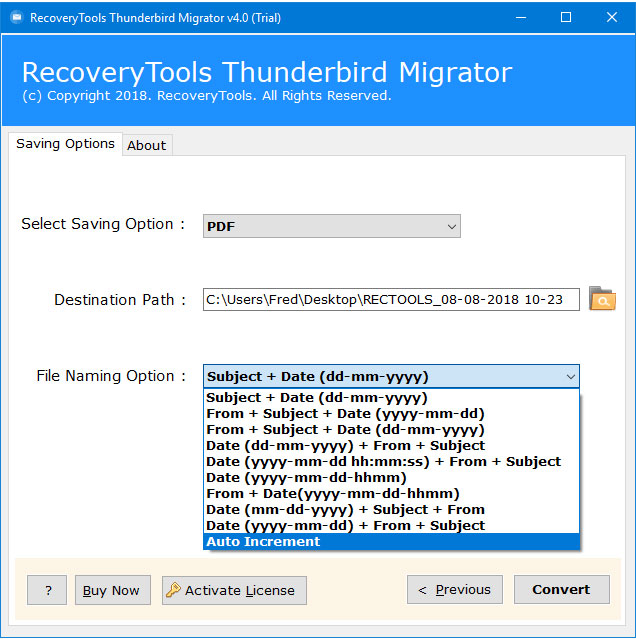Click inside the Destination Path field
Screen dimensions: 636x639
[x=391, y=300]
